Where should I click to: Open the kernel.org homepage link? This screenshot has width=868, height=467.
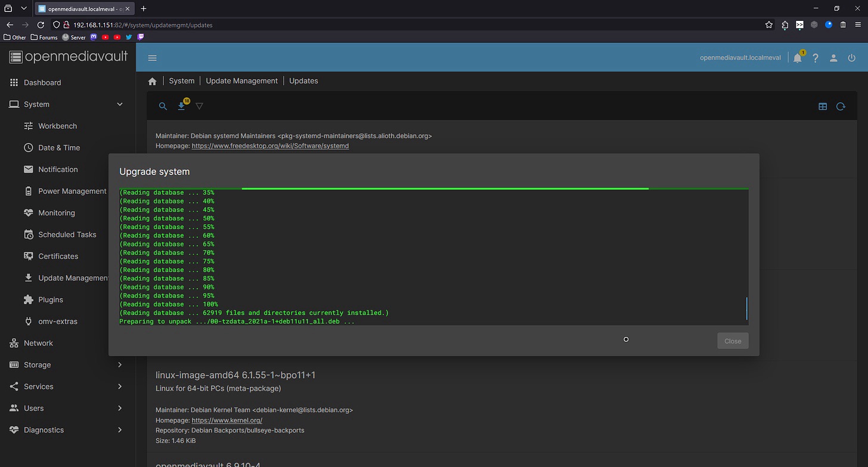click(x=227, y=420)
